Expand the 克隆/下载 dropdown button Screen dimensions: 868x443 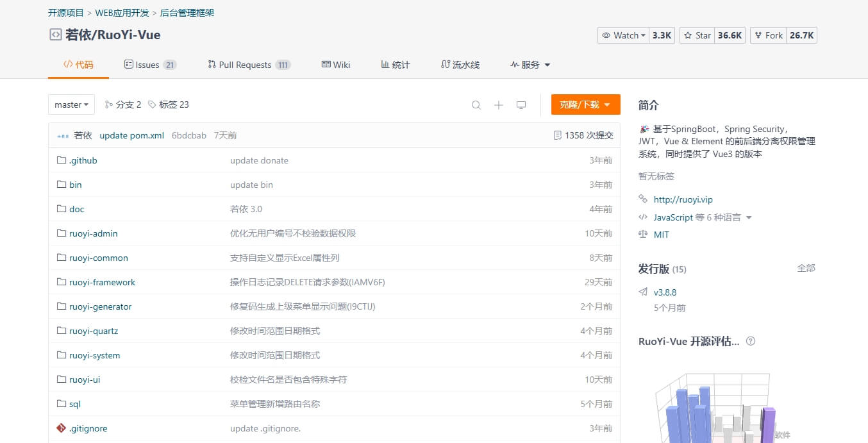point(586,104)
